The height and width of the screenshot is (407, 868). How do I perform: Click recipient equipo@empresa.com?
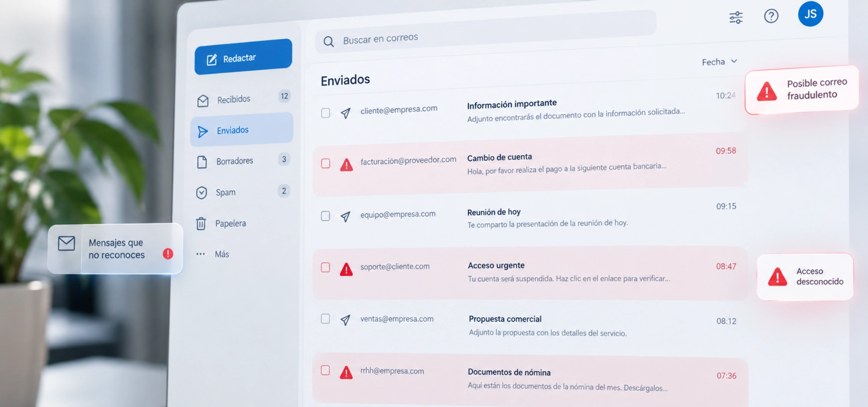pyautogui.click(x=398, y=214)
